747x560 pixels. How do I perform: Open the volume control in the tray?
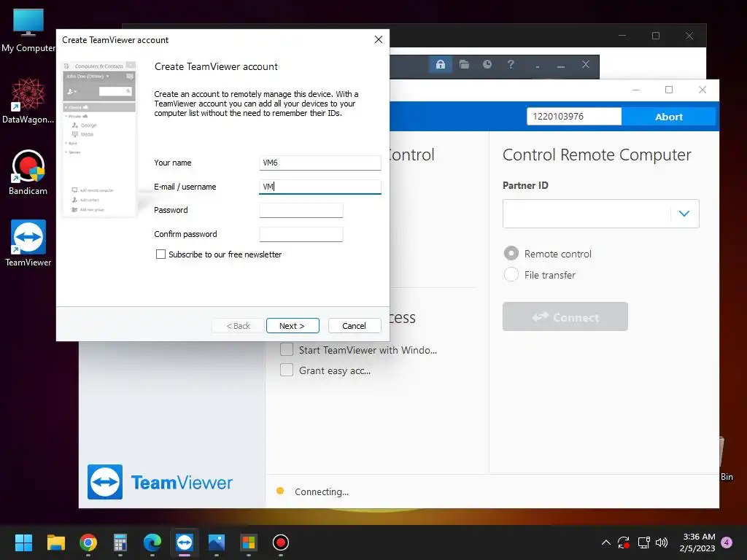[x=662, y=542]
